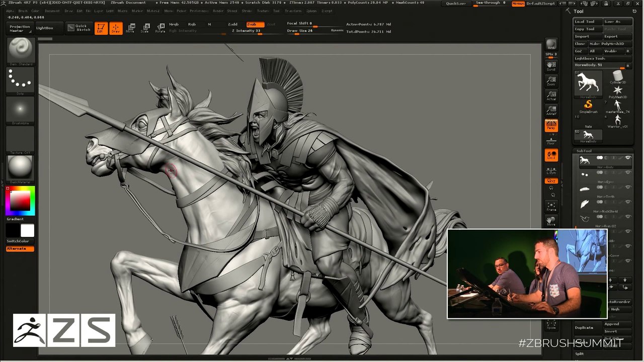644x362 pixels.
Task: Open the Dots stroke type picker
Action: pyautogui.click(x=20, y=81)
